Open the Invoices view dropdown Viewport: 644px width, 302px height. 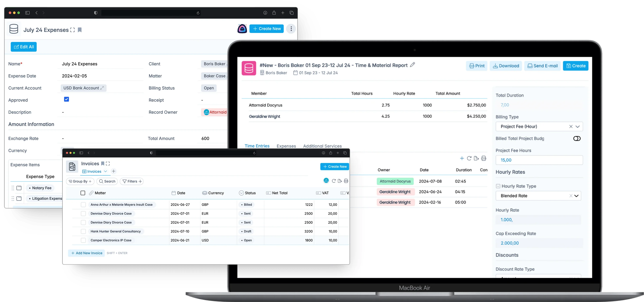coord(105,172)
